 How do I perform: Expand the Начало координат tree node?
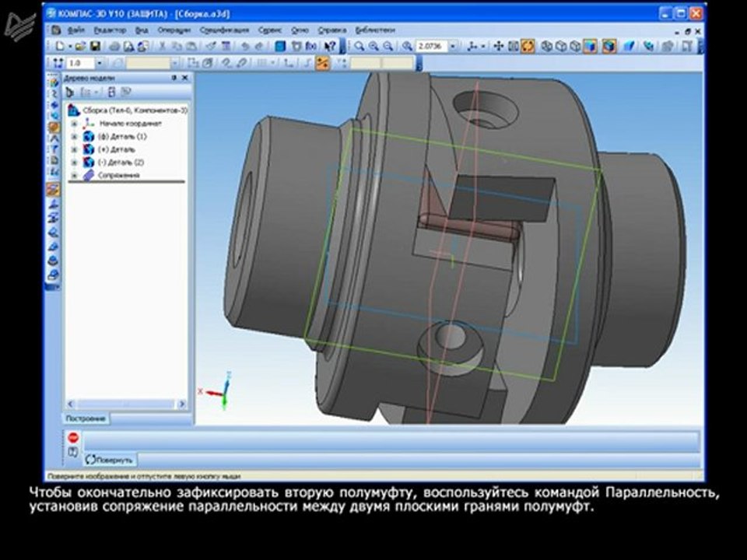click(75, 124)
